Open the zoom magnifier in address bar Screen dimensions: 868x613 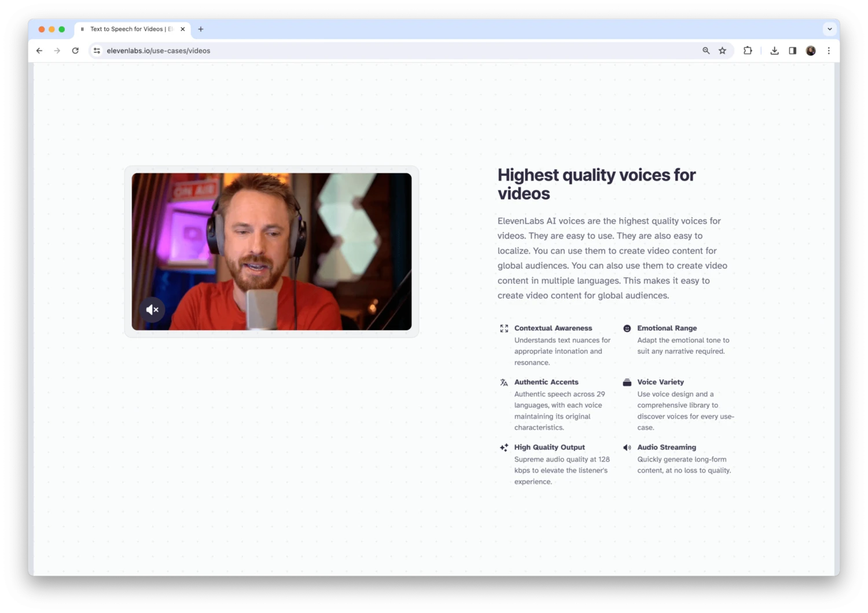pyautogui.click(x=706, y=51)
